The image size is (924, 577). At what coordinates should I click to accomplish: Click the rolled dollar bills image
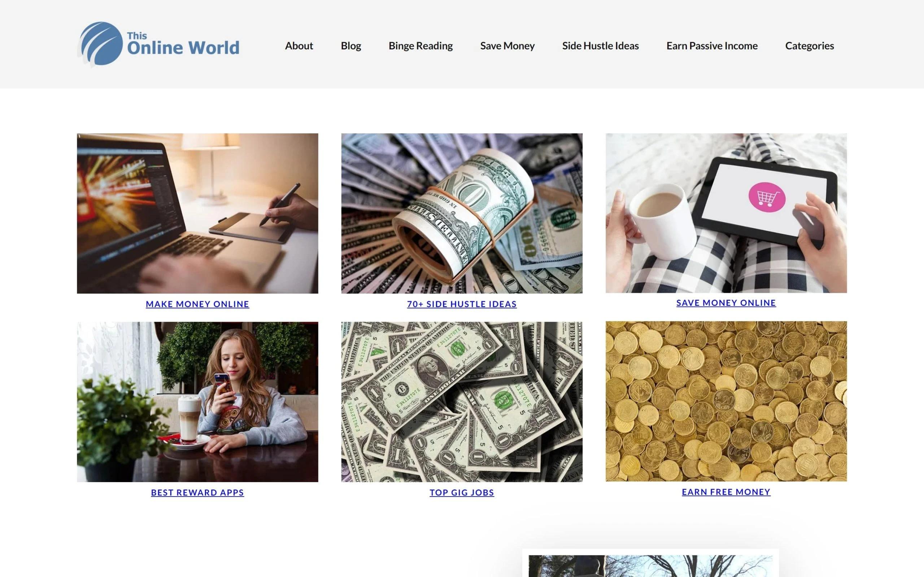(462, 213)
